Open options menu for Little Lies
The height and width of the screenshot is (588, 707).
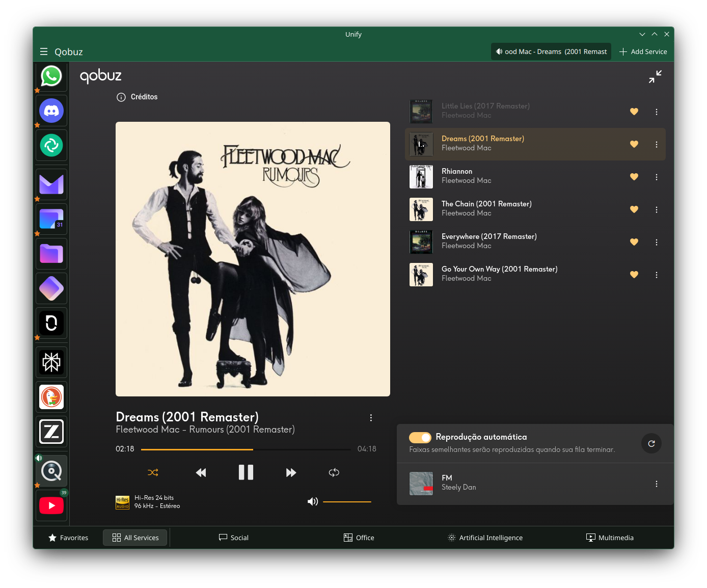(657, 112)
